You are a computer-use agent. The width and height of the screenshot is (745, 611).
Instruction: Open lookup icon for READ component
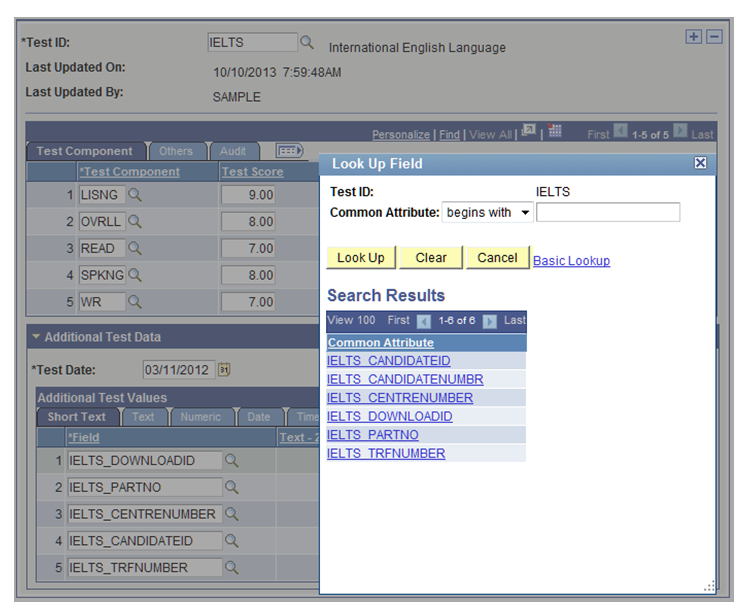(135, 248)
